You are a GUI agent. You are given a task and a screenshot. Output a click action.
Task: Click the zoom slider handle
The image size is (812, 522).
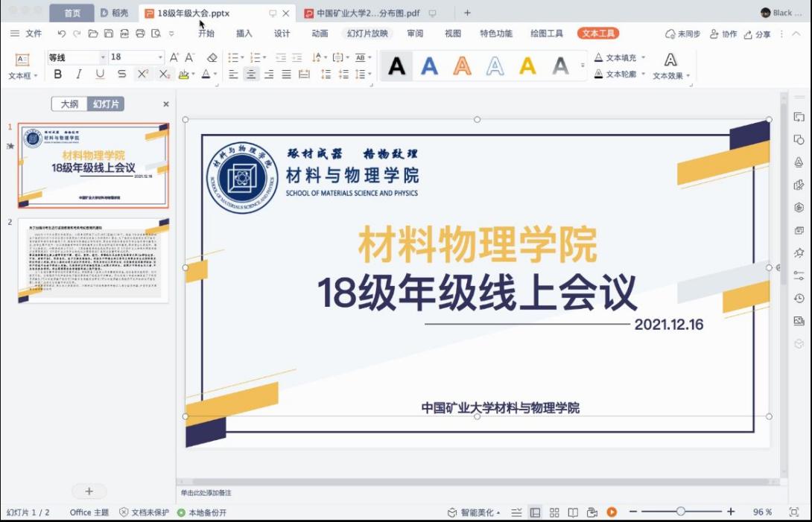(681, 512)
